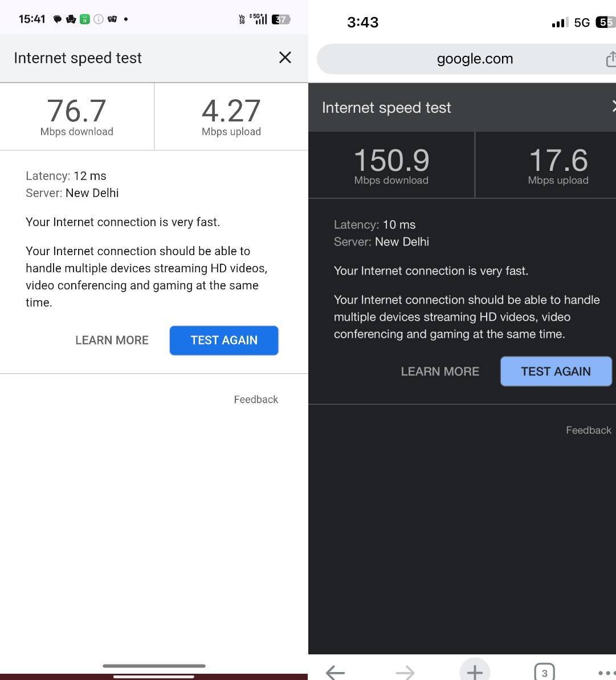This screenshot has height=680, width=616.
Task: Tap the chat bubble notification icon
Action: (58, 19)
